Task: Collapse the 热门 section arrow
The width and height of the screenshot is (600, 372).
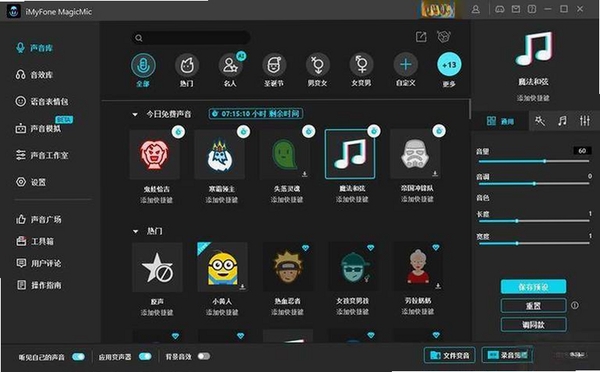Action: click(x=135, y=231)
